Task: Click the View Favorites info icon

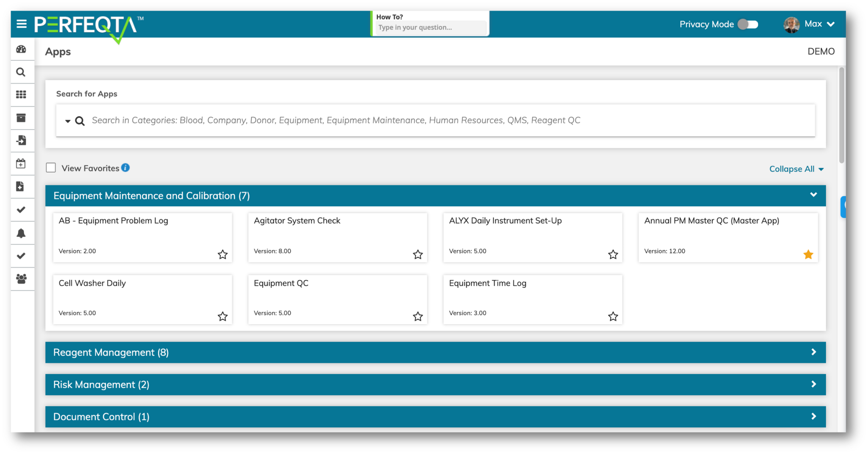Action: tap(125, 168)
